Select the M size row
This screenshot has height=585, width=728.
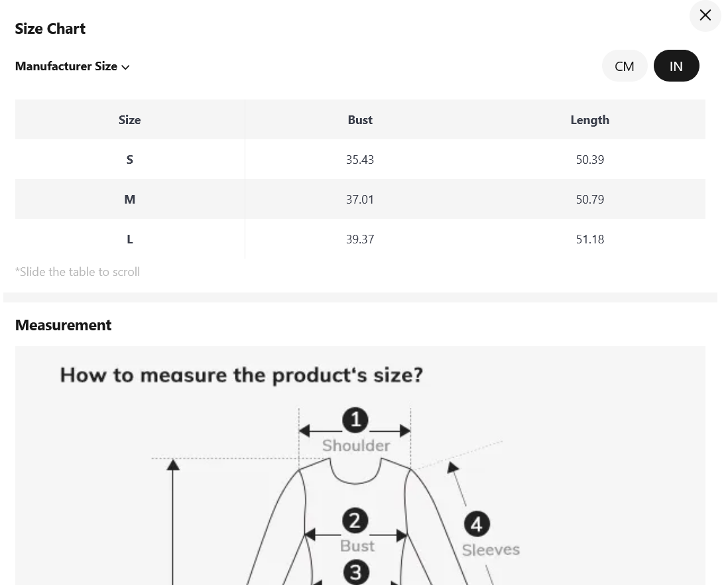pos(360,199)
